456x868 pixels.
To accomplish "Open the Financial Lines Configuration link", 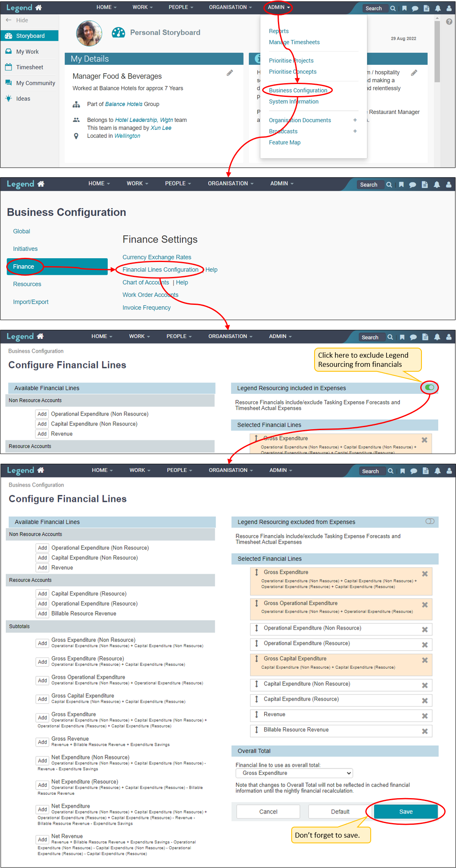I will 161,270.
